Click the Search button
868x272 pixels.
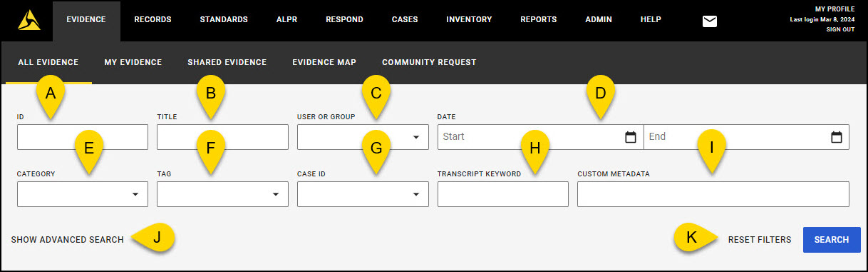(x=832, y=240)
